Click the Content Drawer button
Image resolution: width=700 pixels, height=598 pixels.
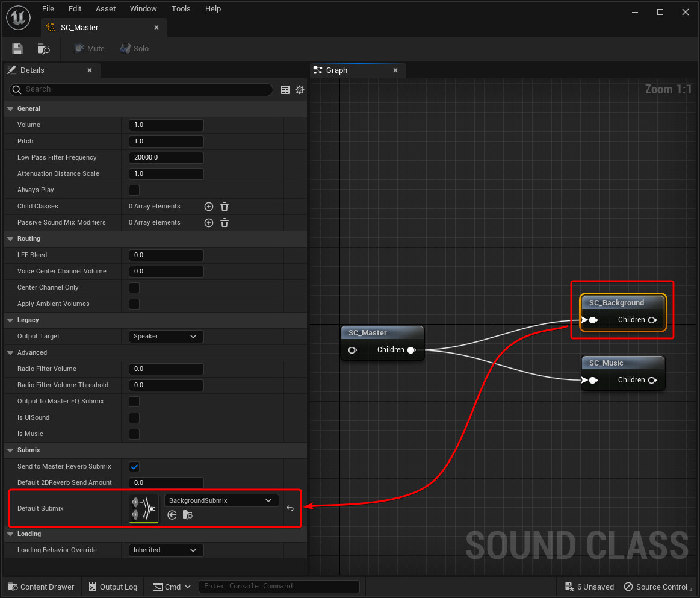pos(41,587)
